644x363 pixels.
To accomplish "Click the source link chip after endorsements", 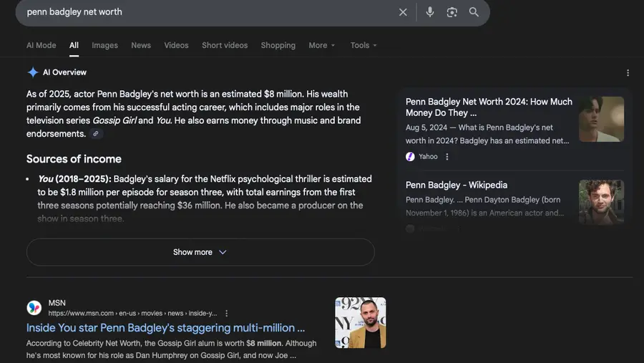I will click(x=97, y=134).
